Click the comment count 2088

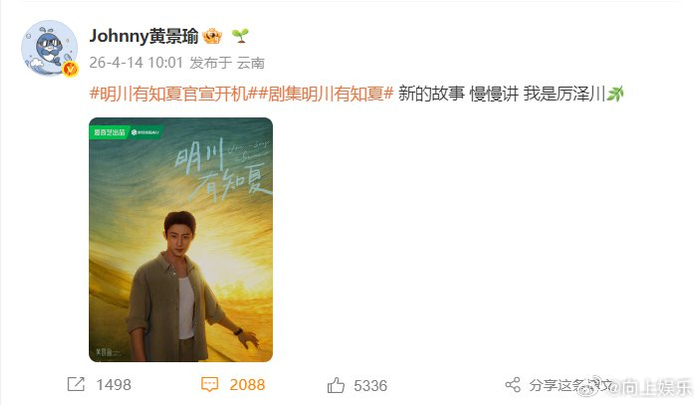(x=247, y=385)
